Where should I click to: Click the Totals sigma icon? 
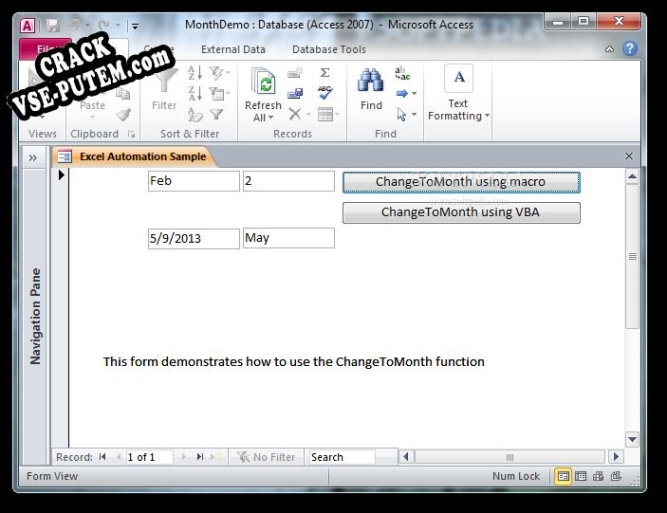coord(325,73)
